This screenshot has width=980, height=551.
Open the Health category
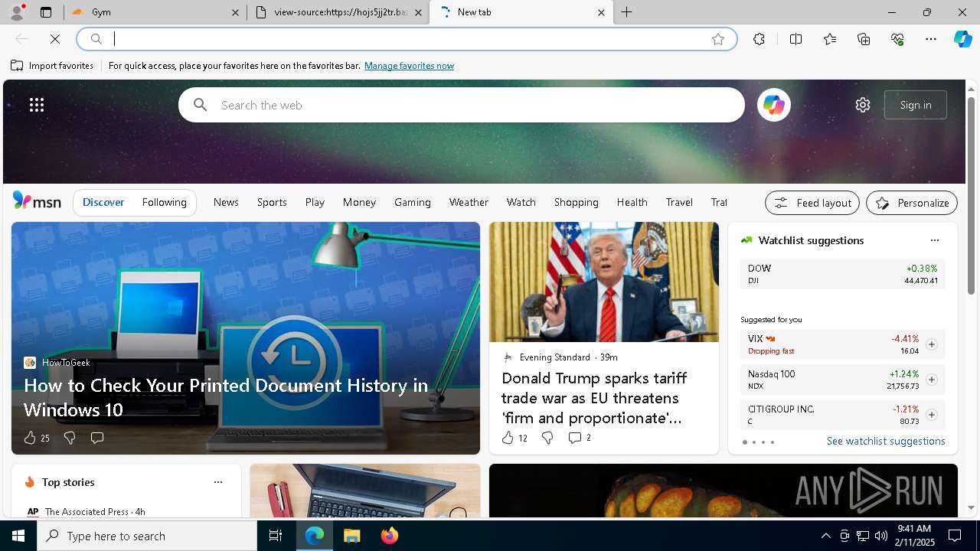(x=632, y=202)
